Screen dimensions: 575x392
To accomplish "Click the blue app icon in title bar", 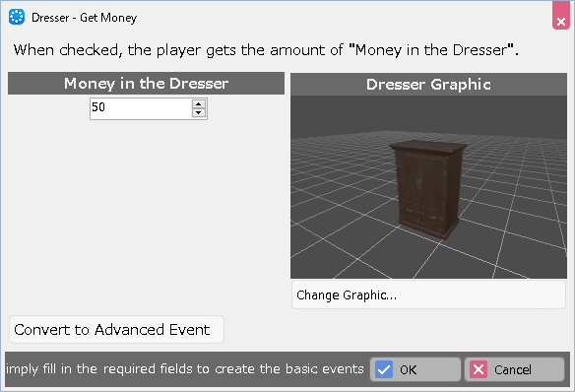I will click(x=17, y=17).
